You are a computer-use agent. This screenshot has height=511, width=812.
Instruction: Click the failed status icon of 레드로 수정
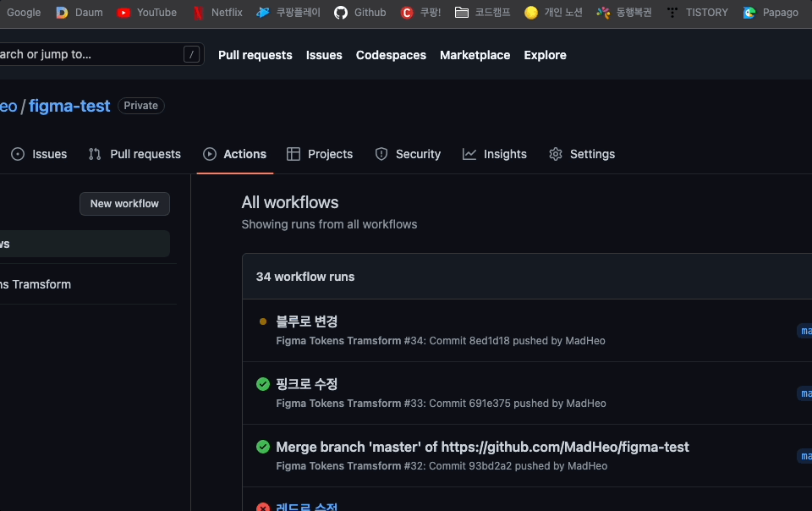click(x=263, y=507)
